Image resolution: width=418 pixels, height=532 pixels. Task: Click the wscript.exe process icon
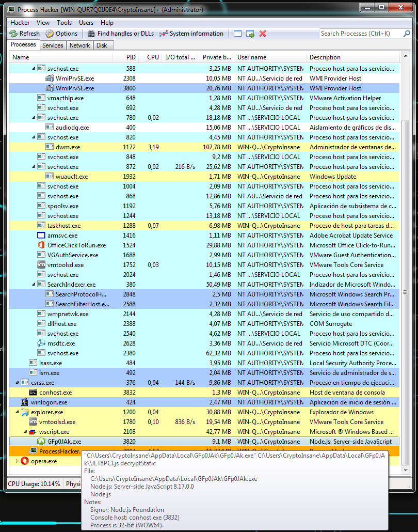33,432
